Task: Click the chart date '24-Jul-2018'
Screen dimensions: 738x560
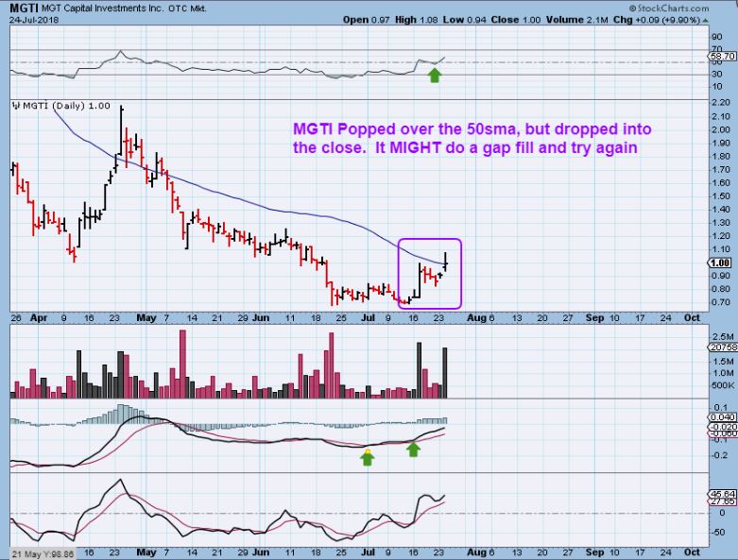Action: click(x=34, y=20)
